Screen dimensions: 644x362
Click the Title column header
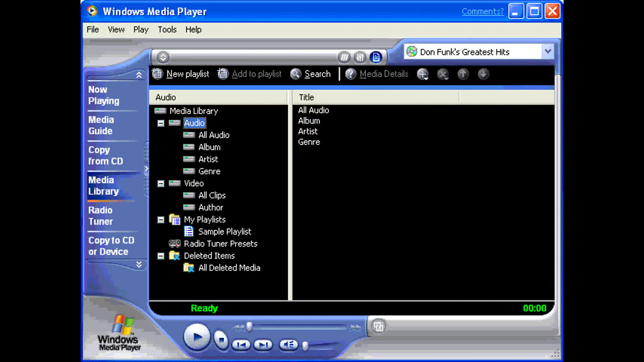click(376, 97)
